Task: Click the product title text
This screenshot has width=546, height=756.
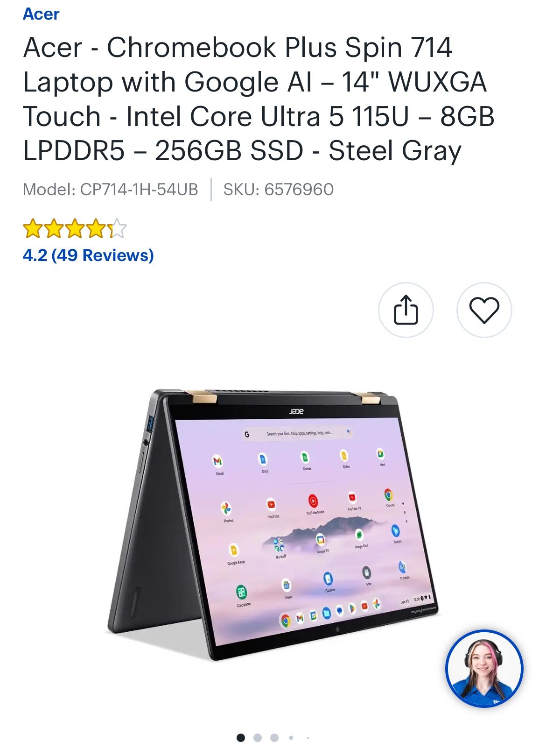Action: pyautogui.click(x=259, y=99)
